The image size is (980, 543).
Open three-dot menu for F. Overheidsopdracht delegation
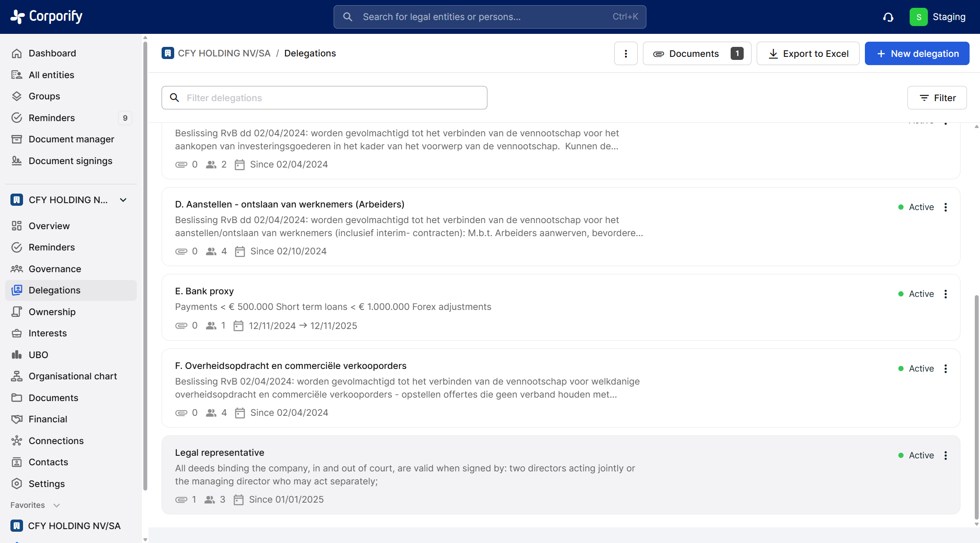pyautogui.click(x=946, y=369)
